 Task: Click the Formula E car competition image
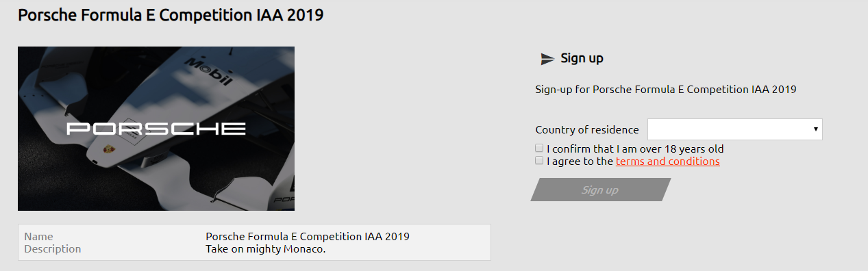pyautogui.click(x=156, y=128)
